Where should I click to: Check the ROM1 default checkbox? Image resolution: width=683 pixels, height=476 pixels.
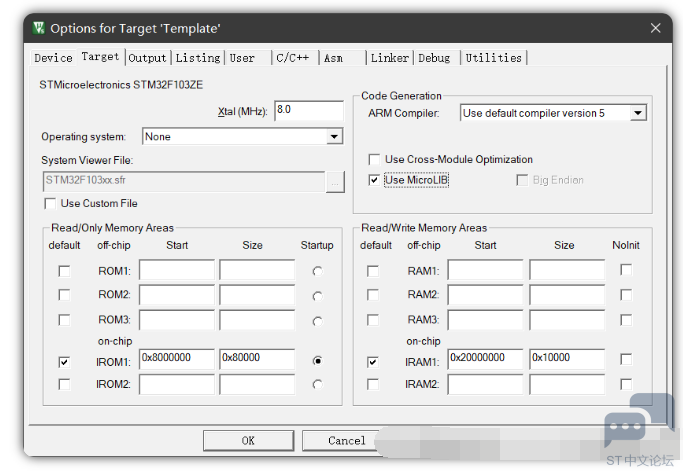64,271
